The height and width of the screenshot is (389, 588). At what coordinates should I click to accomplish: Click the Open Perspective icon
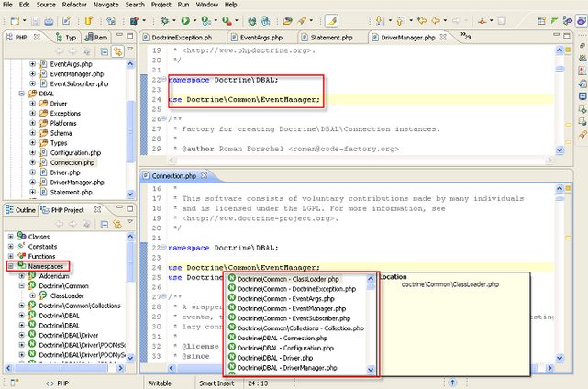[x=541, y=20]
